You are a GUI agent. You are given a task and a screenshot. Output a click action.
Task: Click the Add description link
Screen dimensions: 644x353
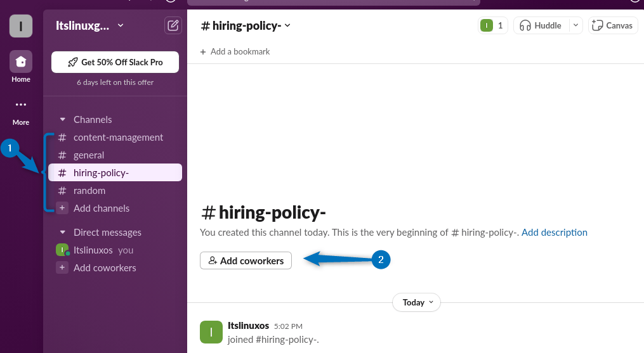[554, 233]
